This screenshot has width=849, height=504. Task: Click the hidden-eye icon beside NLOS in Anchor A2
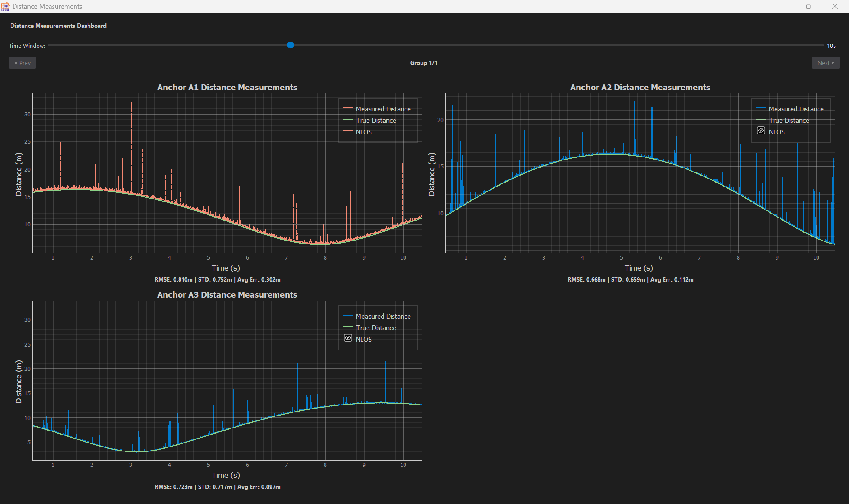pos(761,130)
